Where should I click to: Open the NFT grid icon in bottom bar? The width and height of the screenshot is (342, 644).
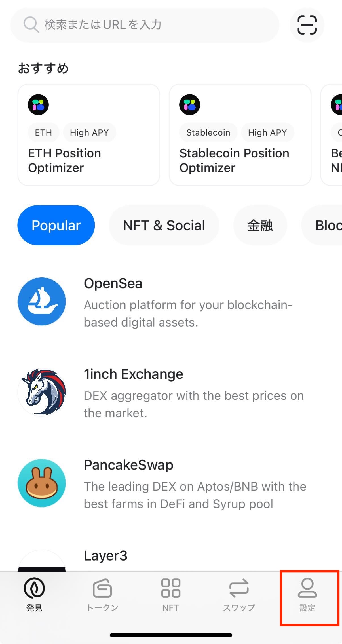tap(171, 588)
